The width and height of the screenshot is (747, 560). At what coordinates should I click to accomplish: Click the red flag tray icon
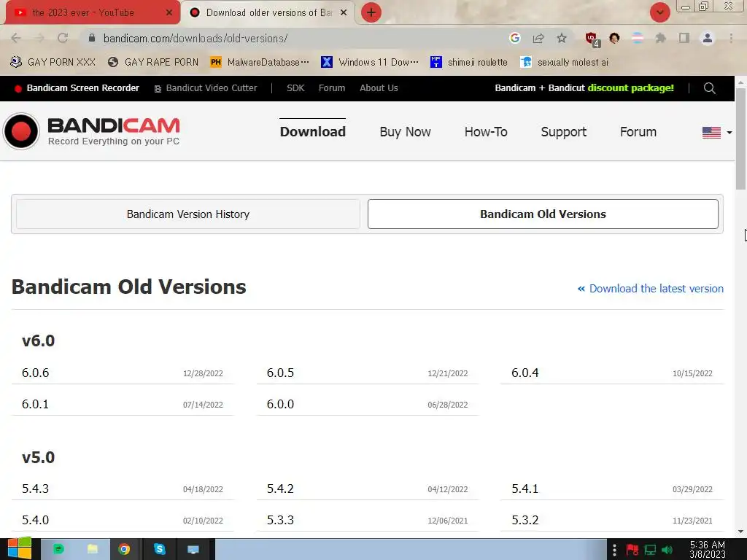pos(632,550)
